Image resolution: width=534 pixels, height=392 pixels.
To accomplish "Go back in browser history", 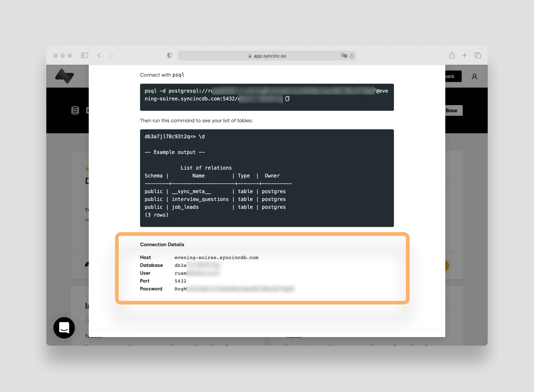I will 99,55.
